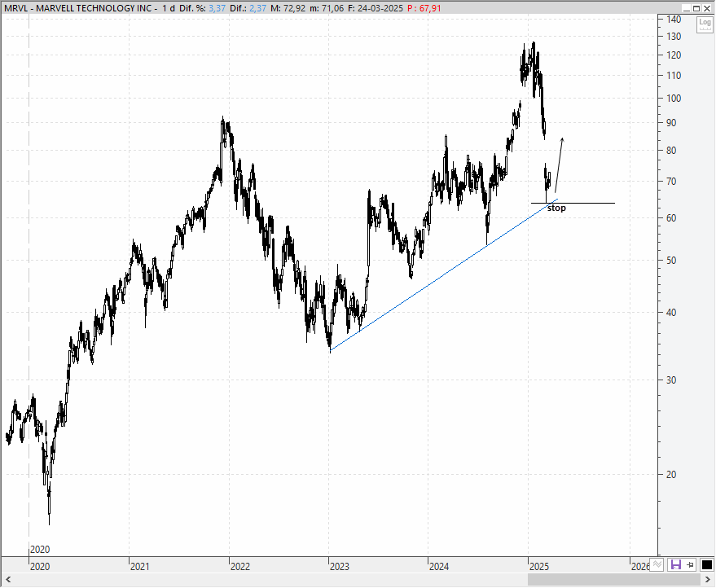The image size is (716, 588).
Task: Toggle the Log scale button
Action: pyautogui.click(x=705, y=24)
